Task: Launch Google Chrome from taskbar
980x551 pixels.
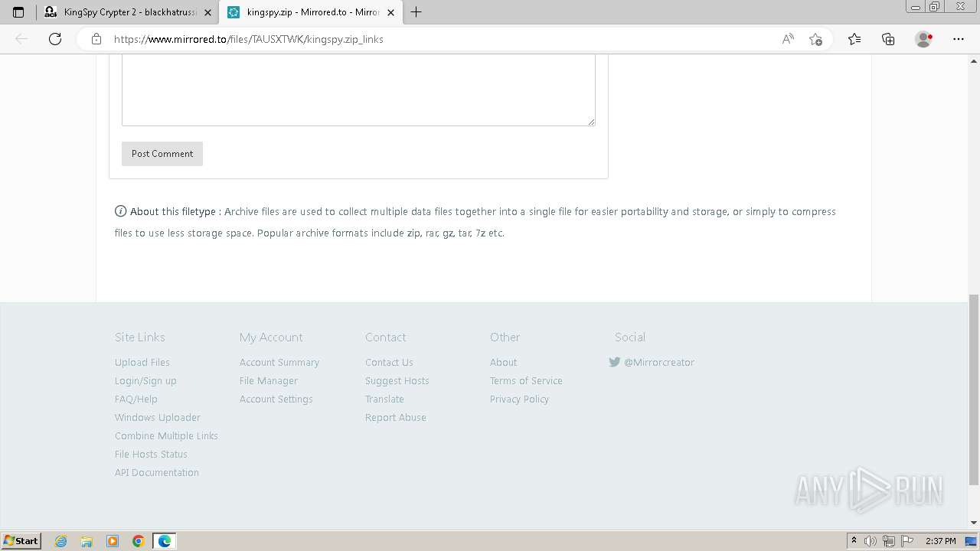Action: click(139, 541)
